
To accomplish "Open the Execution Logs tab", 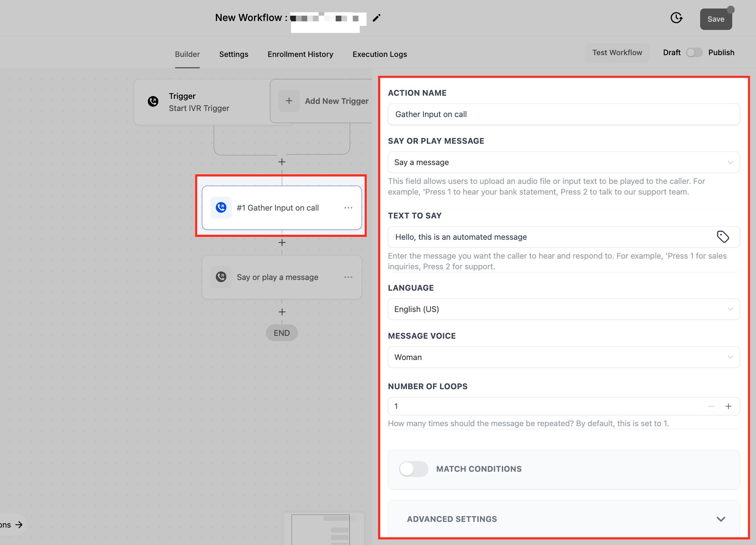I will [379, 54].
